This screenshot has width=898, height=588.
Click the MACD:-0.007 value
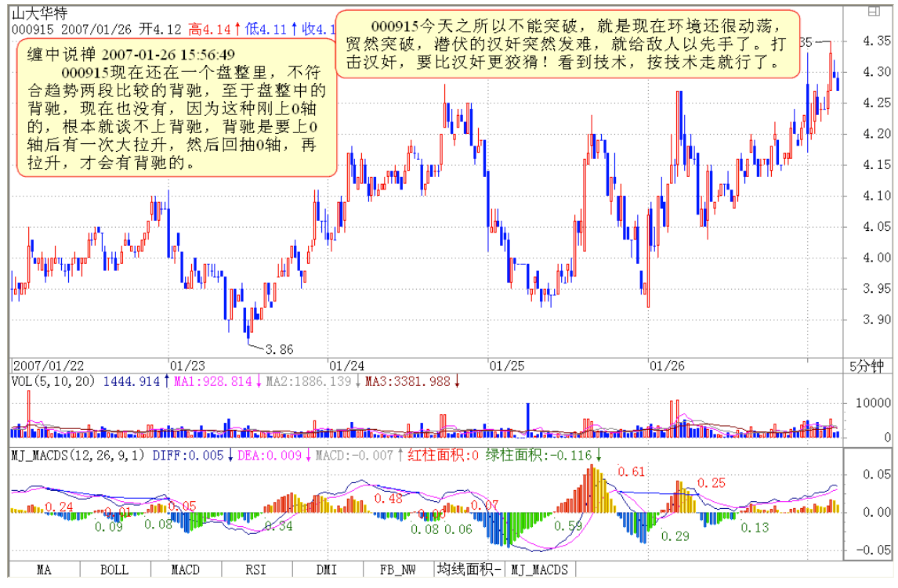pos(354,456)
